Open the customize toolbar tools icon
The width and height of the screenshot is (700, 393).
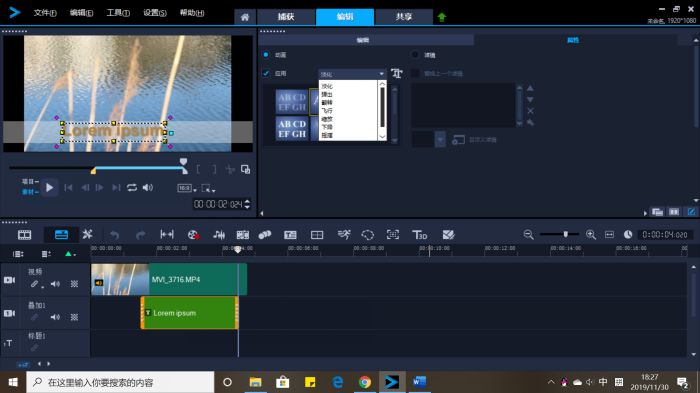coord(88,234)
